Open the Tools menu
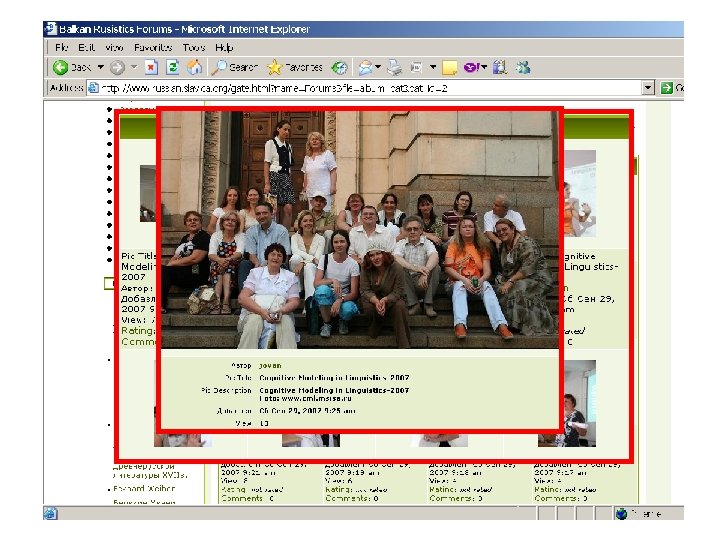Viewport: 720px width, 540px height. [x=194, y=47]
